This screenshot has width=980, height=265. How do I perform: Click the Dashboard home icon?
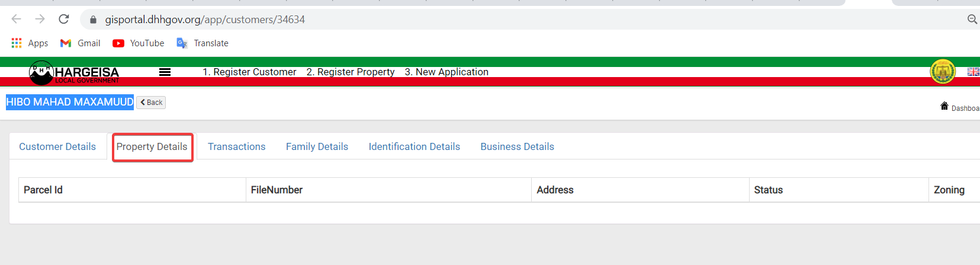944,106
